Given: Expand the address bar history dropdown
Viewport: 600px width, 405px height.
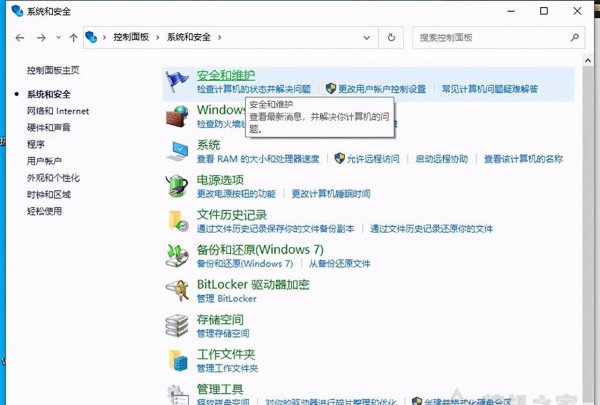Looking at the screenshot, I should click(x=367, y=38).
